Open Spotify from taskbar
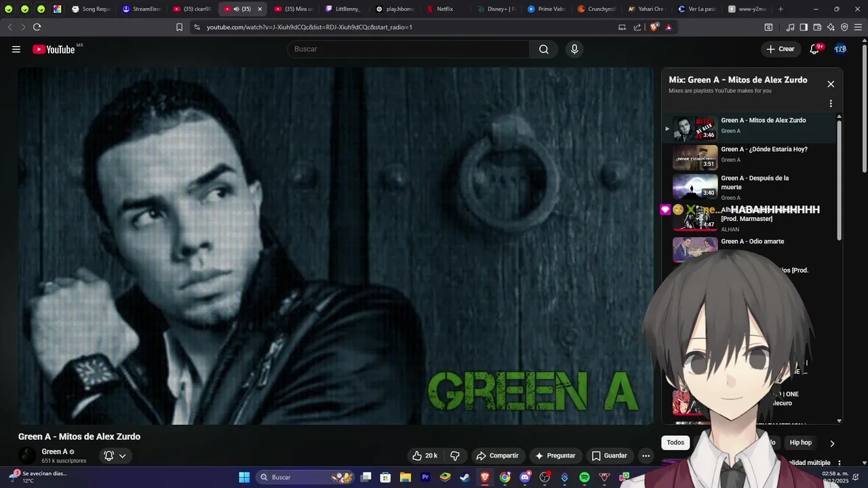Image resolution: width=868 pixels, height=488 pixels. (585, 477)
